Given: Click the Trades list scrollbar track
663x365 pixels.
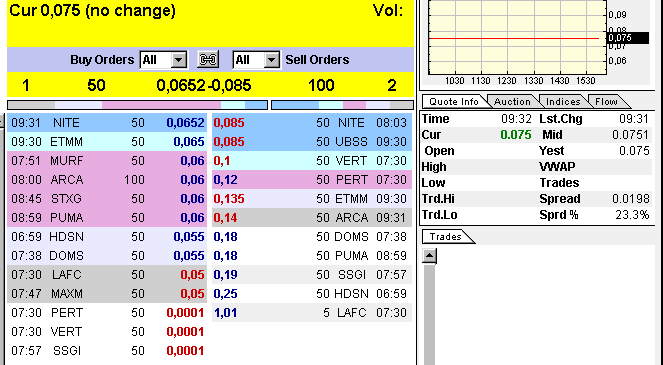Looking at the screenshot, I should point(429,314).
